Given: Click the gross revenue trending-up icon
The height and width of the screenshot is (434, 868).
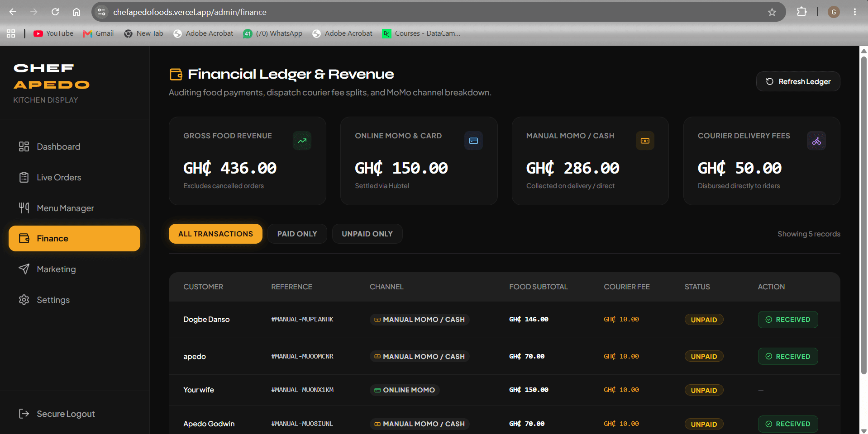Looking at the screenshot, I should [302, 141].
